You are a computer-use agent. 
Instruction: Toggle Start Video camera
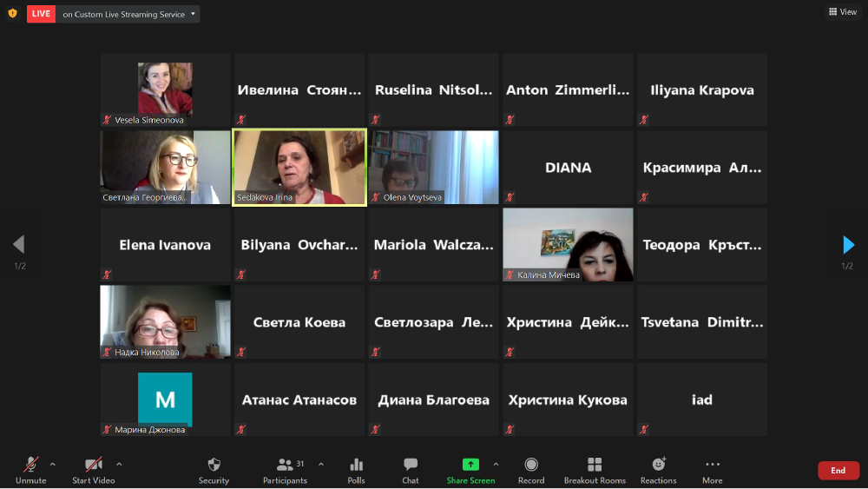click(x=93, y=466)
